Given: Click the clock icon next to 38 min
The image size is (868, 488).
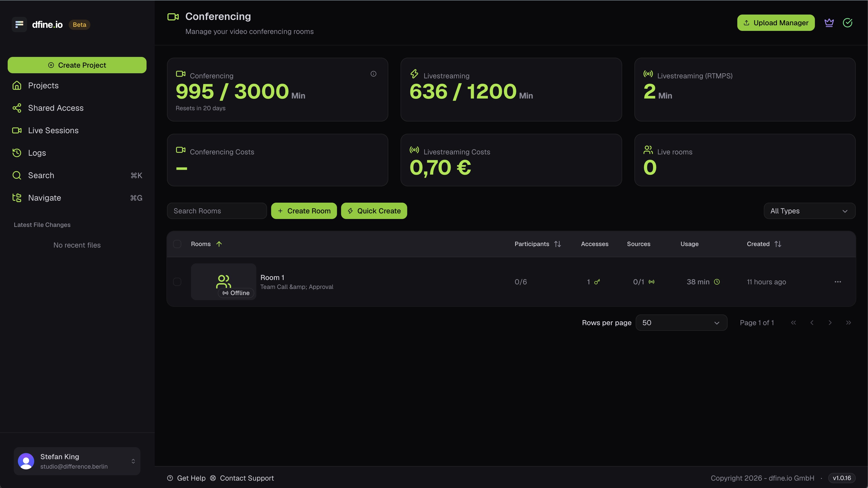Looking at the screenshot, I should pyautogui.click(x=717, y=282).
